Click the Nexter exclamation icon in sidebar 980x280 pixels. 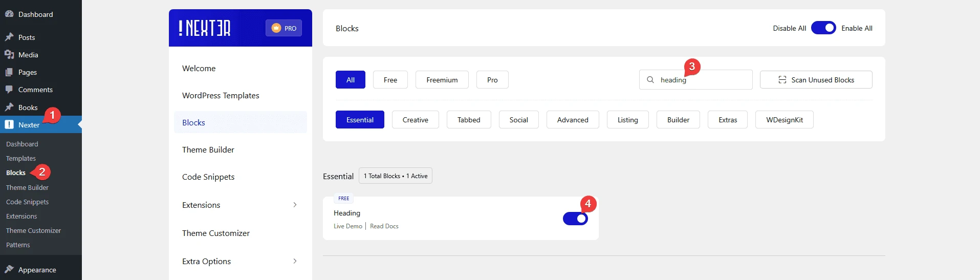point(9,124)
